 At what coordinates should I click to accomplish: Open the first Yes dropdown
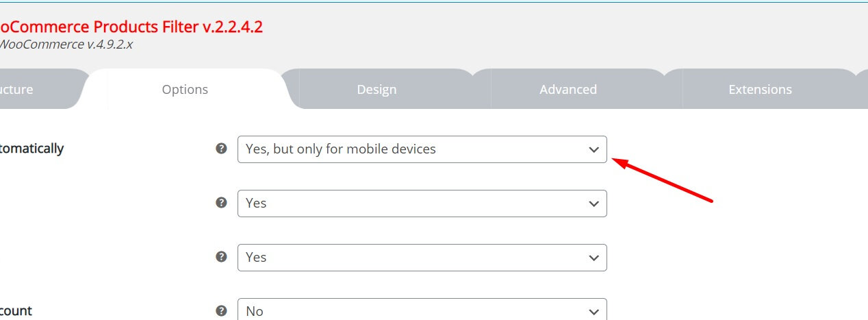coord(411,204)
